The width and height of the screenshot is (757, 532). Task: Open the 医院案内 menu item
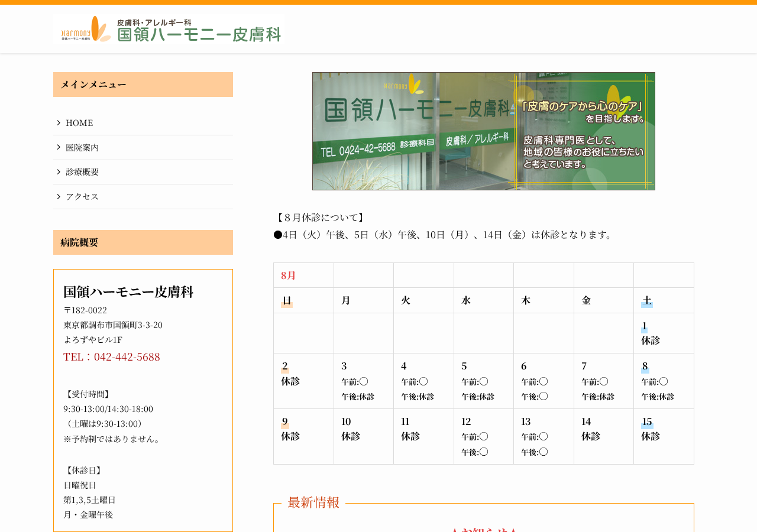(x=143, y=148)
